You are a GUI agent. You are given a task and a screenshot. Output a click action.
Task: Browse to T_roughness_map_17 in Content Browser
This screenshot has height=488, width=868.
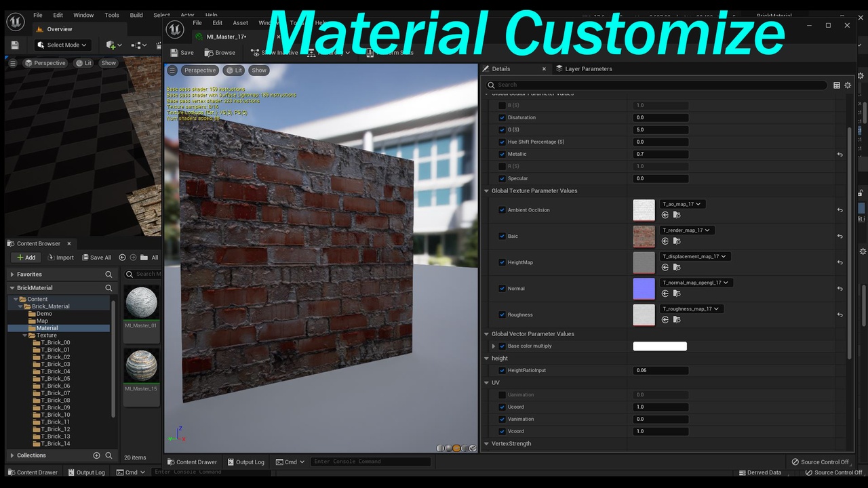(x=676, y=320)
